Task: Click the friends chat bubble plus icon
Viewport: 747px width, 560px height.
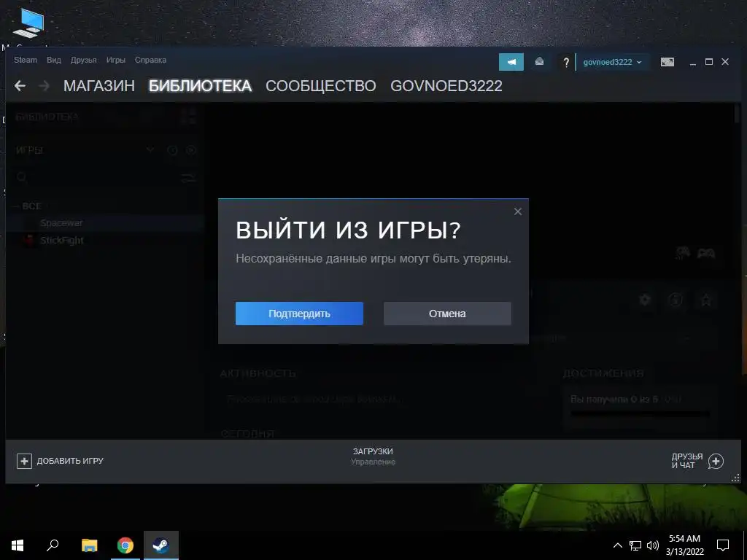Action: [716, 461]
